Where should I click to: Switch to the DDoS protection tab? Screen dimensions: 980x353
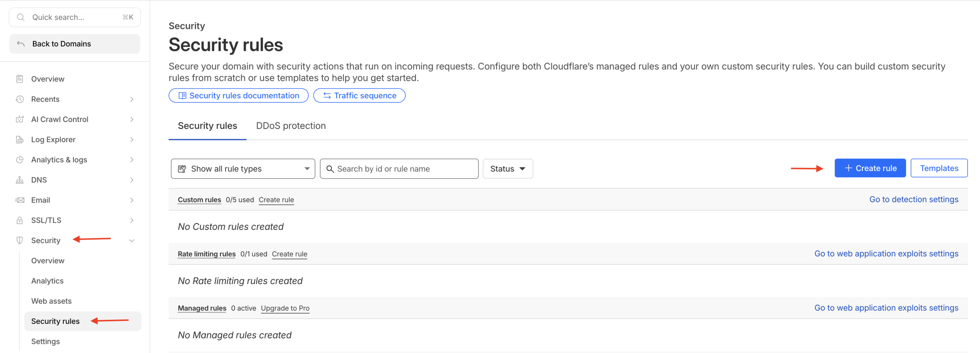(291, 126)
